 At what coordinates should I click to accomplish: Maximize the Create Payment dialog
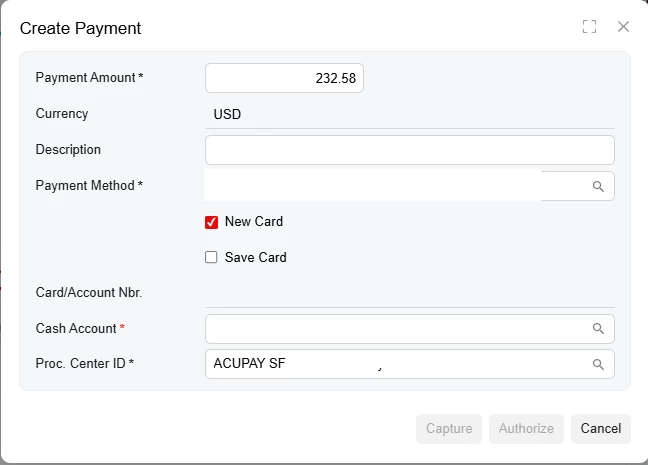pyautogui.click(x=589, y=27)
